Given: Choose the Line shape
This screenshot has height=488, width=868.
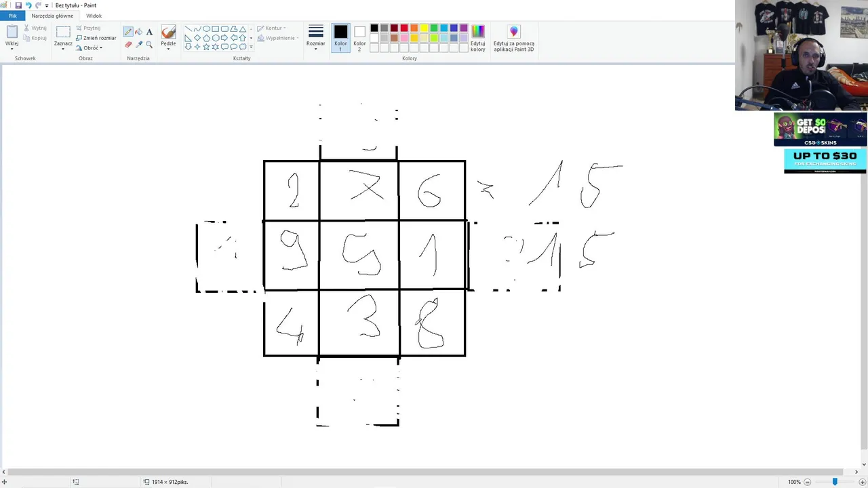Looking at the screenshot, I should pyautogui.click(x=189, y=29).
